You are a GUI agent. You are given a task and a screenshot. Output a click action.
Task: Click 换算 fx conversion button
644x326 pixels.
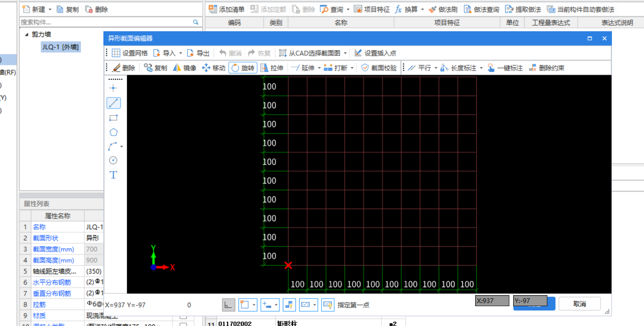pyautogui.click(x=406, y=9)
